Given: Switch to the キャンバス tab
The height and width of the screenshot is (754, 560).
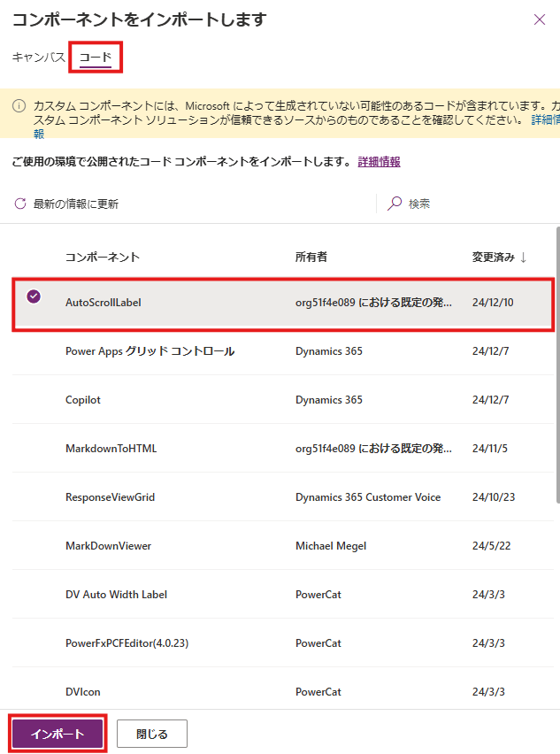Looking at the screenshot, I should point(38,58).
